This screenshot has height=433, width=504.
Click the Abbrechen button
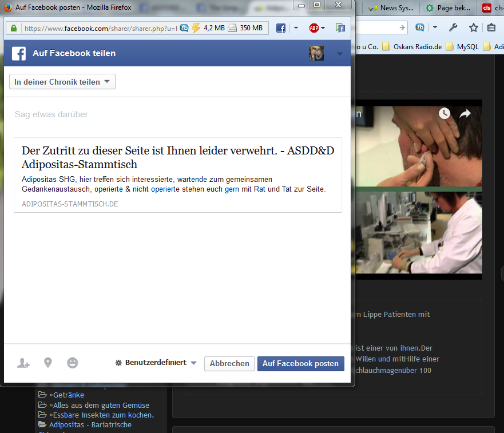point(229,364)
